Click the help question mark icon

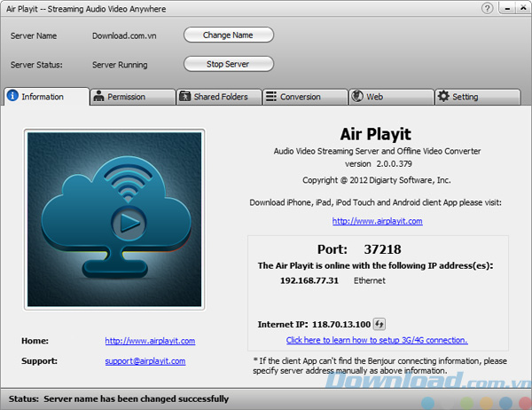click(488, 9)
